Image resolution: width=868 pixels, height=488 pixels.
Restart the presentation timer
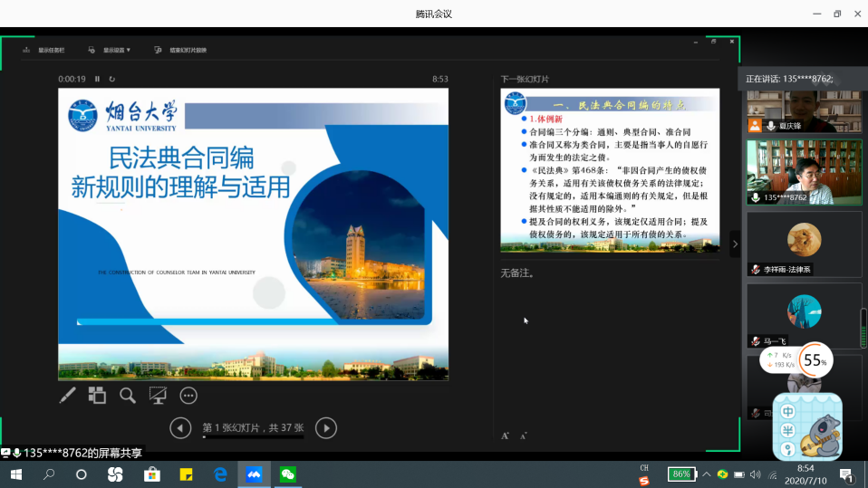111,79
